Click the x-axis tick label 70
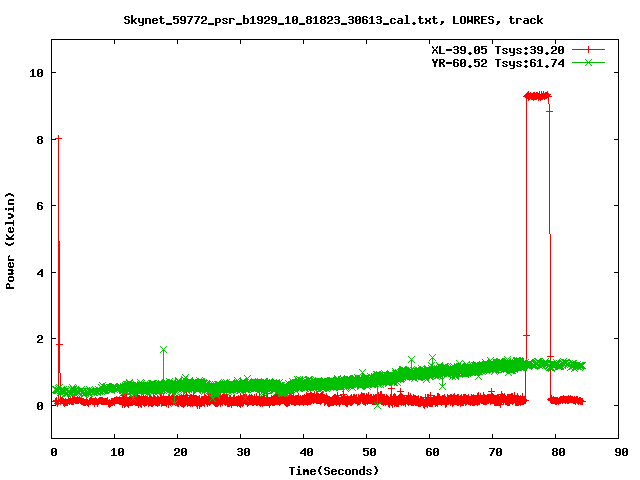 (495, 452)
